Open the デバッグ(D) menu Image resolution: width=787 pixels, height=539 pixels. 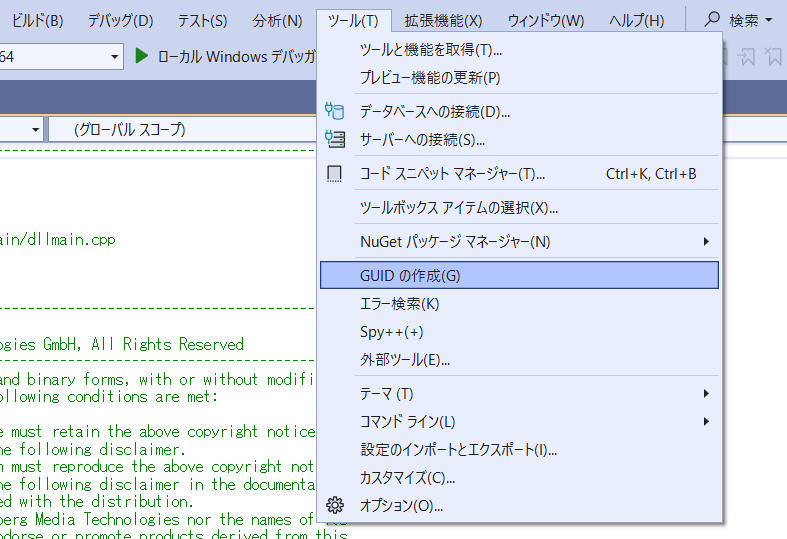[120, 20]
